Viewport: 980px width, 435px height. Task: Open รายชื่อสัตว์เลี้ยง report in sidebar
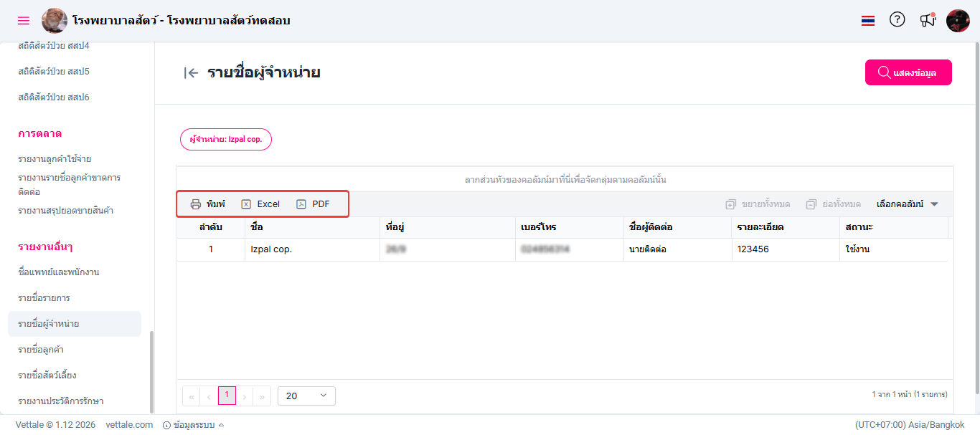(x=47, y=376)
